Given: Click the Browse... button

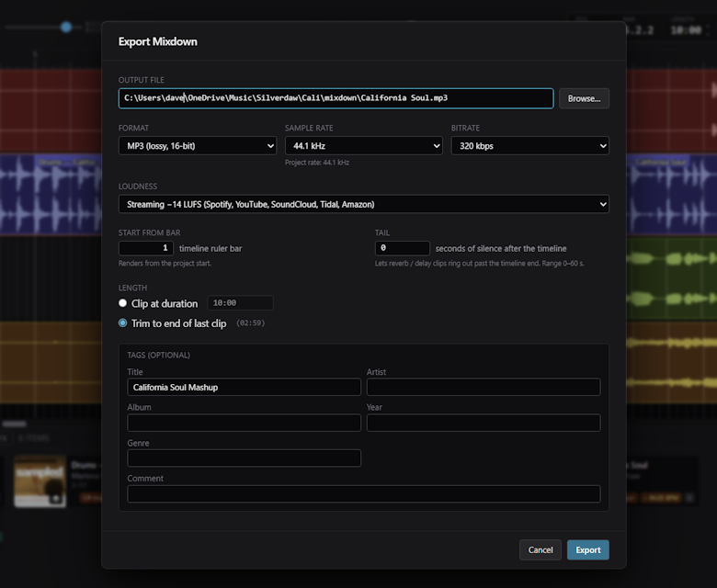Looking at the screenshot, I should point(584,98).
